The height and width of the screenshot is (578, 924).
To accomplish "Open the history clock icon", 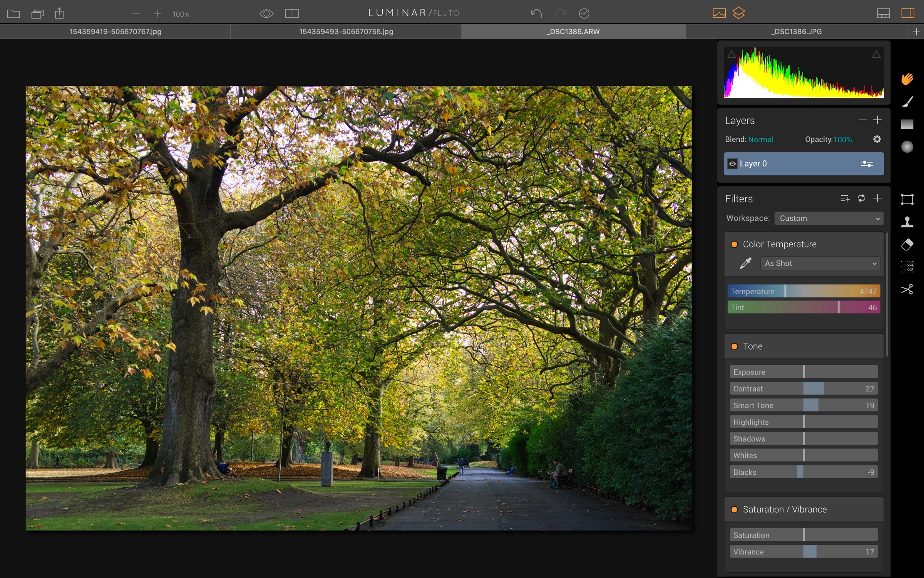I will click(x=584, y=13).
